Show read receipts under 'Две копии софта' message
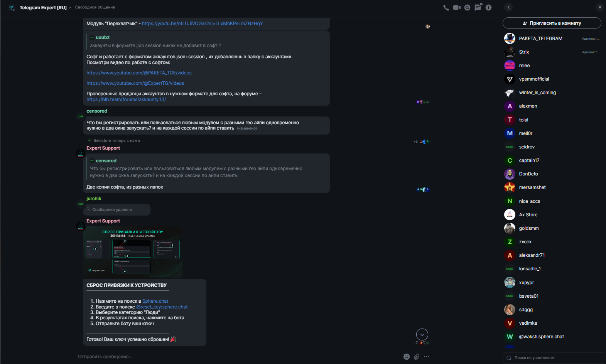606x364 pixels. (423, 189)
